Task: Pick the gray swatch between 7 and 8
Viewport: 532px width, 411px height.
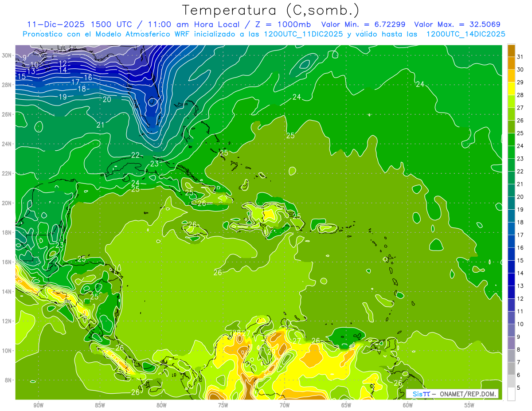Action: point(511,356)
